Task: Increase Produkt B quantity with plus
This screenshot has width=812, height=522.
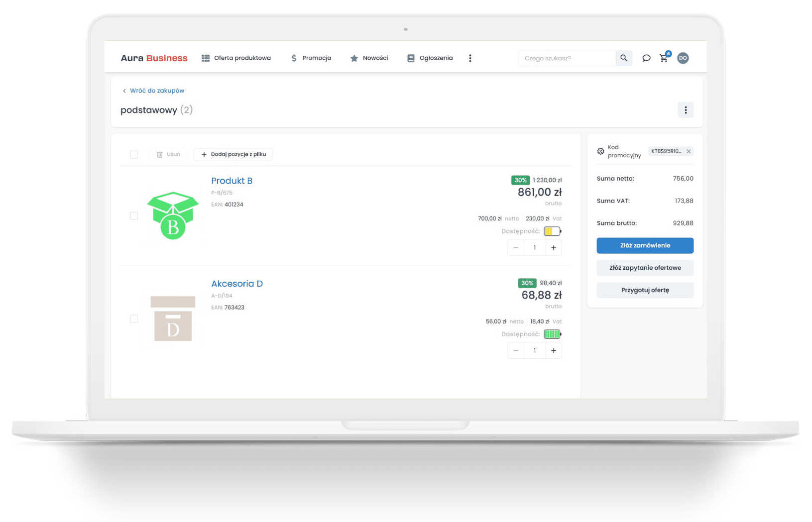Action: pyautogui.click(x=553, y=248)
